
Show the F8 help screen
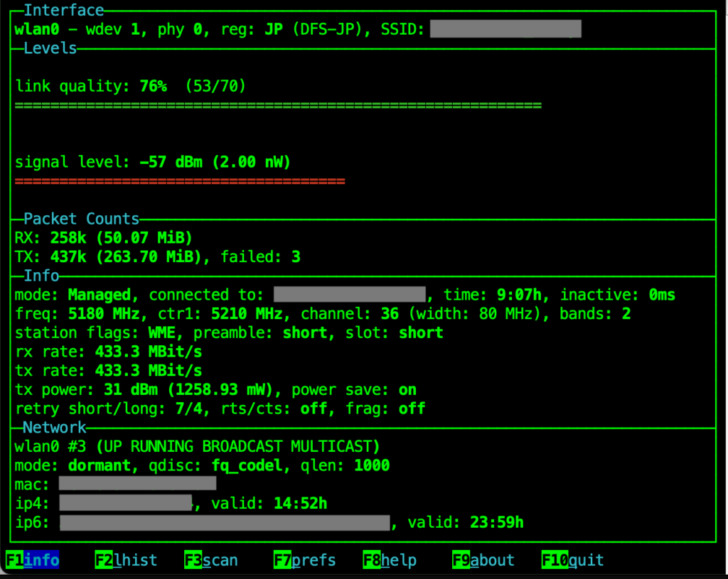pyautogui.click(x=390, y=560)
